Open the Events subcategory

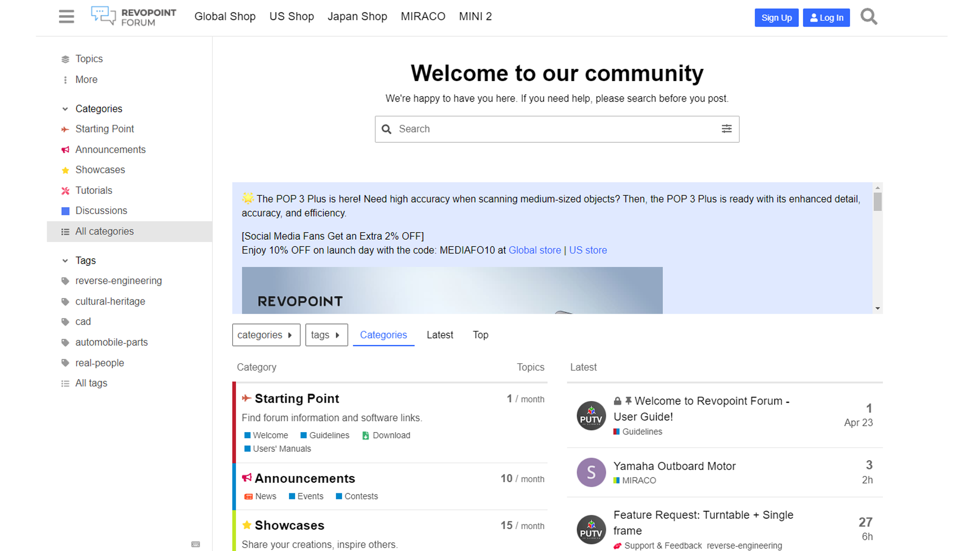(306, 496)
